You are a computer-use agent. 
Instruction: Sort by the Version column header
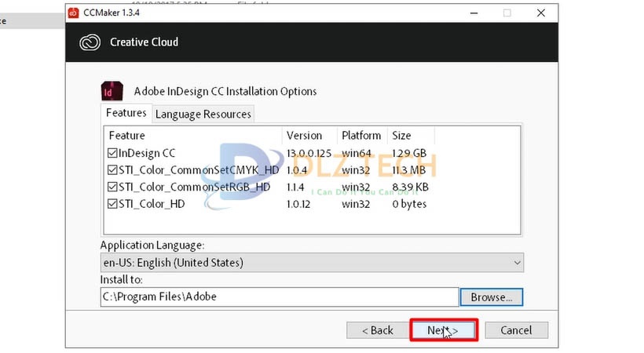[309, 136]
